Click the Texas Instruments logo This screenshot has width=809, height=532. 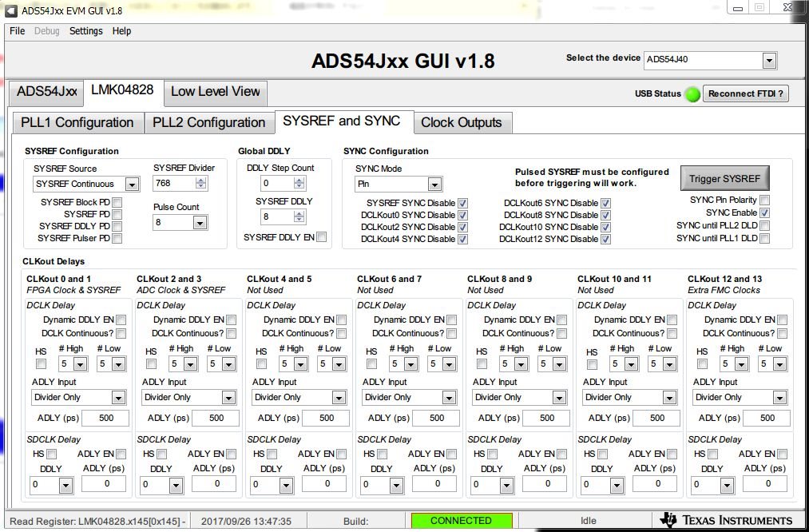coord(728,520)
